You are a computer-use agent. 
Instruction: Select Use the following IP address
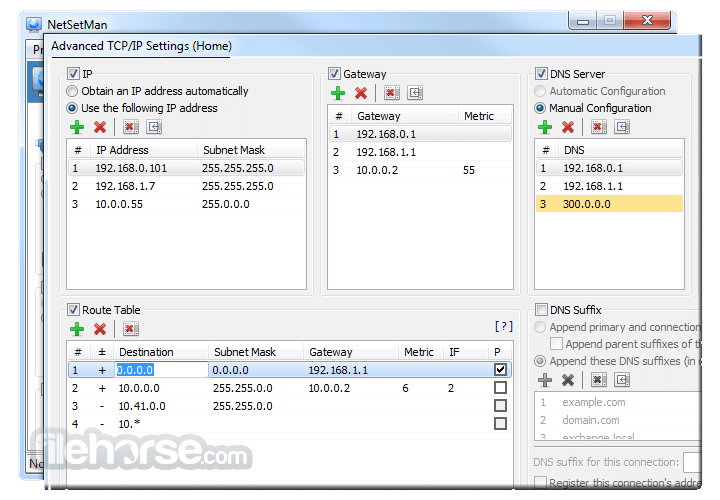72,108
